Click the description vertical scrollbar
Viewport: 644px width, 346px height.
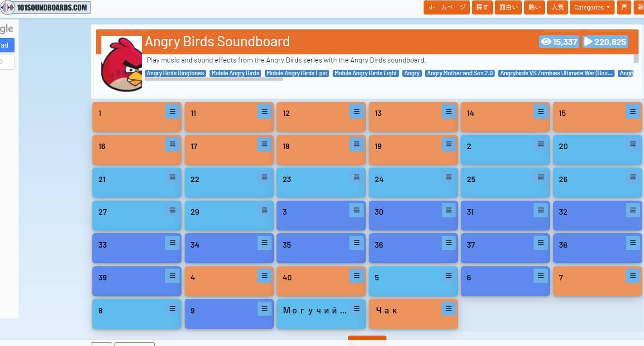tap(636, 59)
